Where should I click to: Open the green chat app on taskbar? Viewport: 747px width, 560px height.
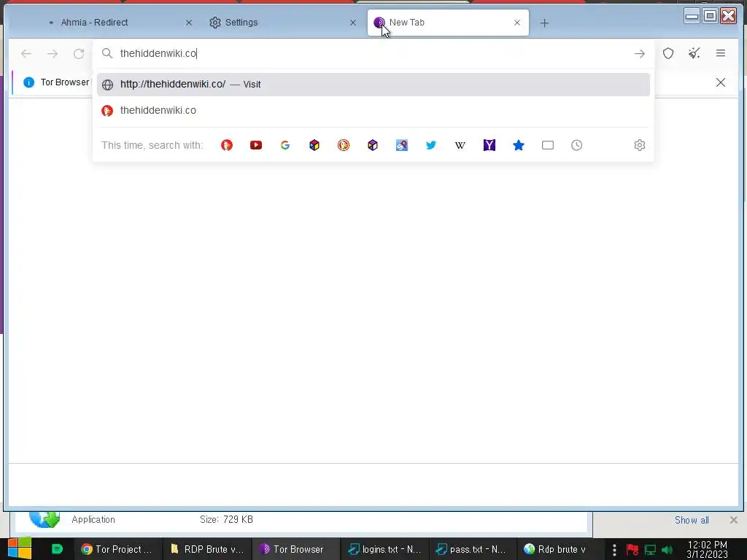[57, 549]
